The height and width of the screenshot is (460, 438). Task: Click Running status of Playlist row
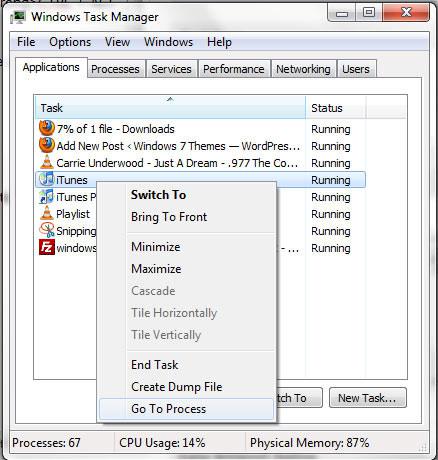click(331, 214)
